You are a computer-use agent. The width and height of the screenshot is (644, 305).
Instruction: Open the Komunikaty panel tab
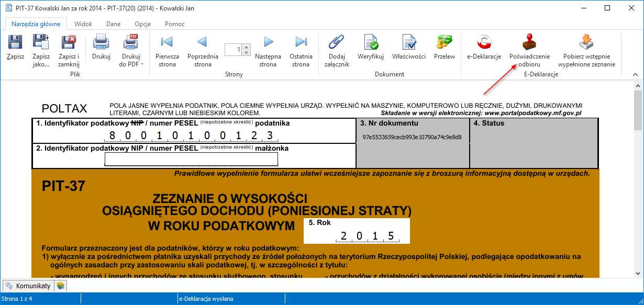(28, 286)
